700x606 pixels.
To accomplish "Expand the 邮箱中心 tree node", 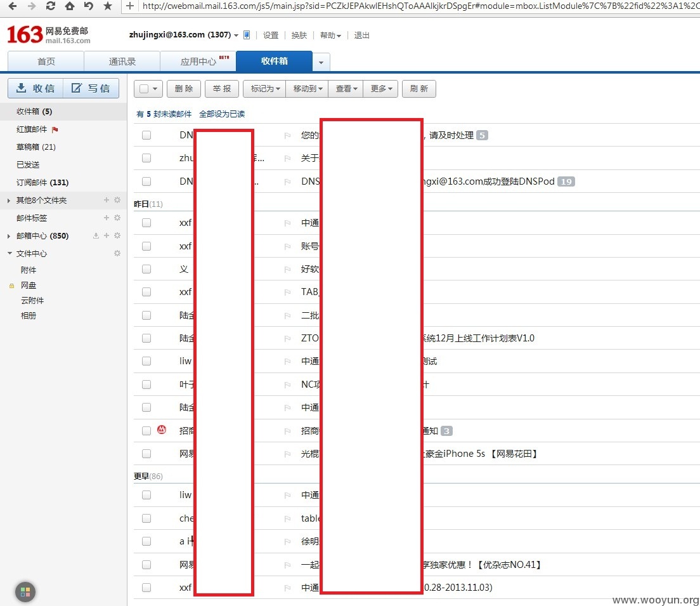I will coord(9,236).
